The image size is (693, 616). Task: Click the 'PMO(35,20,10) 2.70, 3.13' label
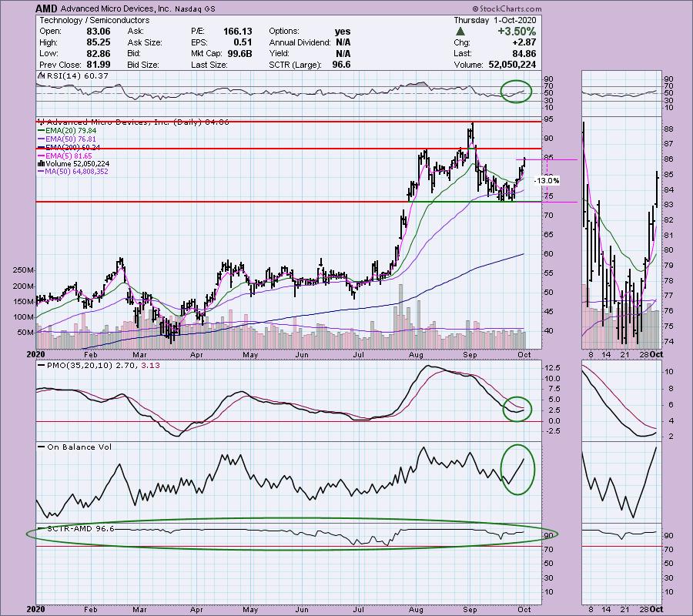pos(103,366)
